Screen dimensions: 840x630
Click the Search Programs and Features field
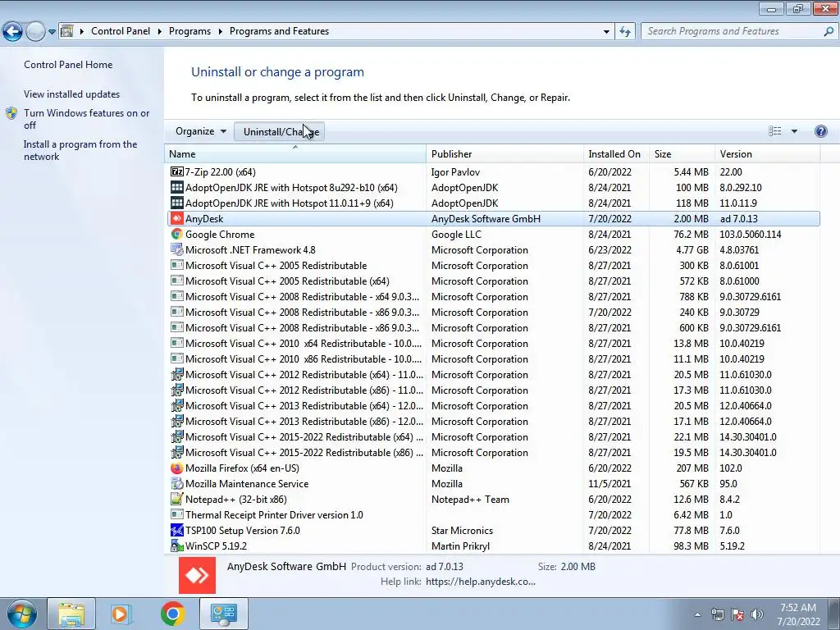click(733, 31)
